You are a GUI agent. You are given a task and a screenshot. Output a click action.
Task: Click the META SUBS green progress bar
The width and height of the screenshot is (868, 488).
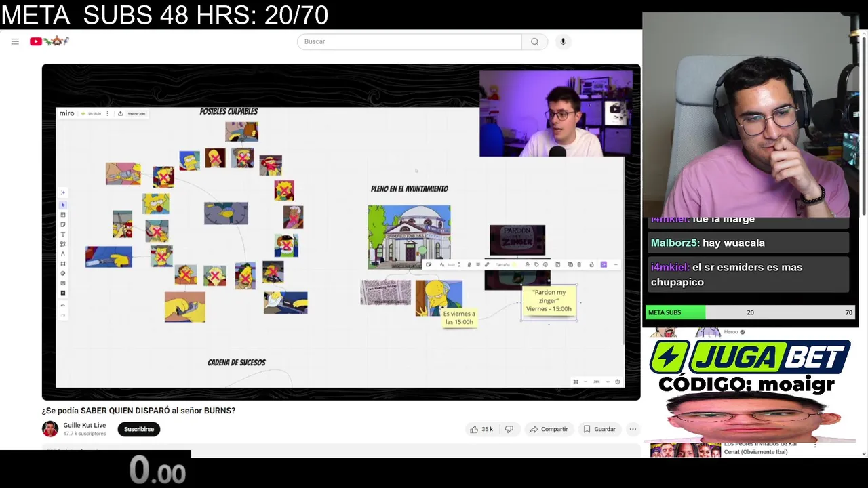[x=676, y=312]
